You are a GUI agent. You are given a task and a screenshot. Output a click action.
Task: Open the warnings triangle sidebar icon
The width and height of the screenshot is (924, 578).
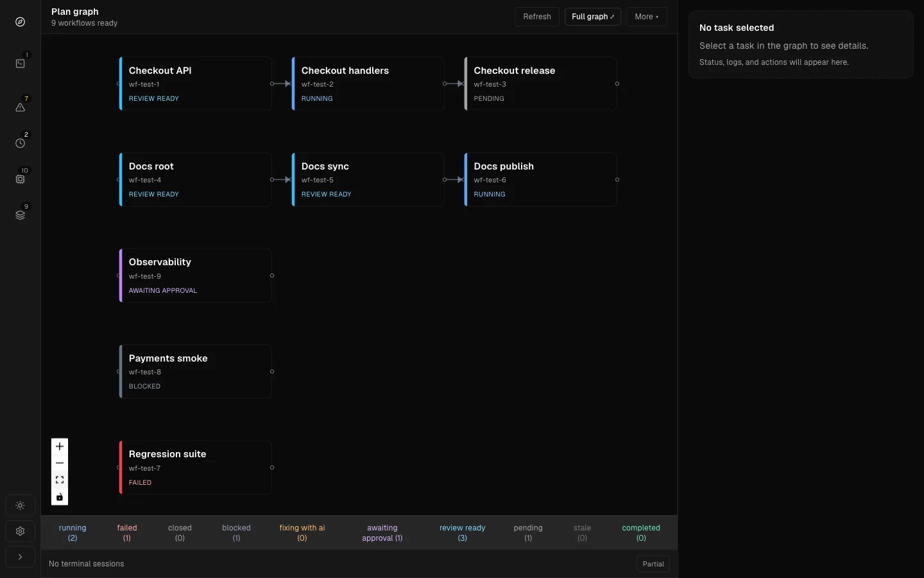(21, 107)
